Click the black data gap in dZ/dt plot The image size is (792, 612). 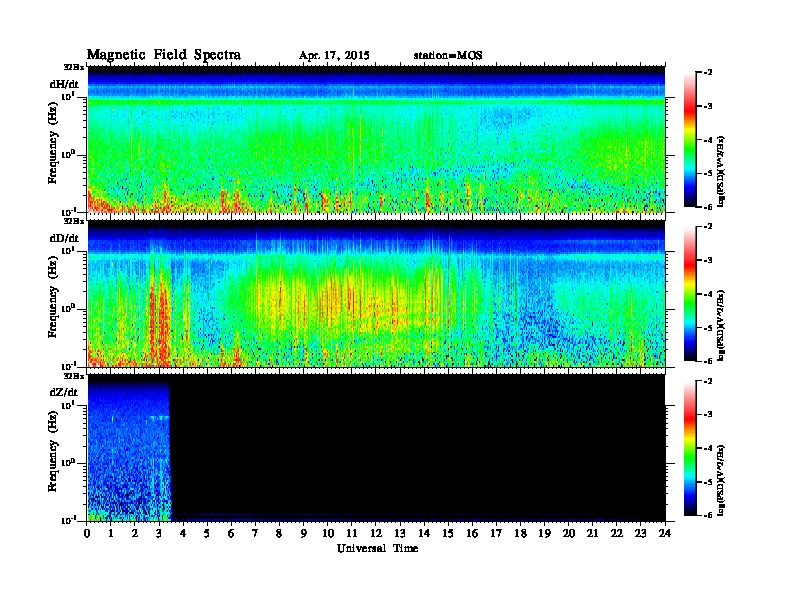click(418, 447)
